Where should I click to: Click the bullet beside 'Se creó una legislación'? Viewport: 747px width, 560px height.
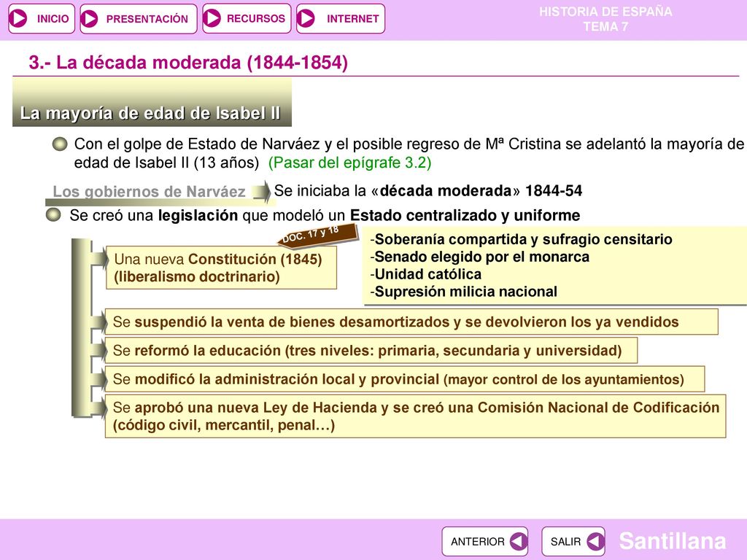pos(53,215)
